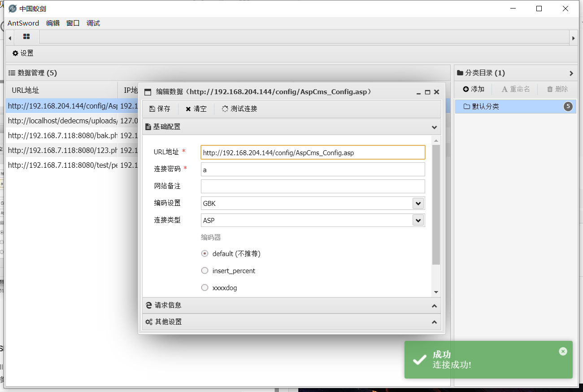Expand the 请求信息 section
Screen dimensions: 583x392
(434, 305)
